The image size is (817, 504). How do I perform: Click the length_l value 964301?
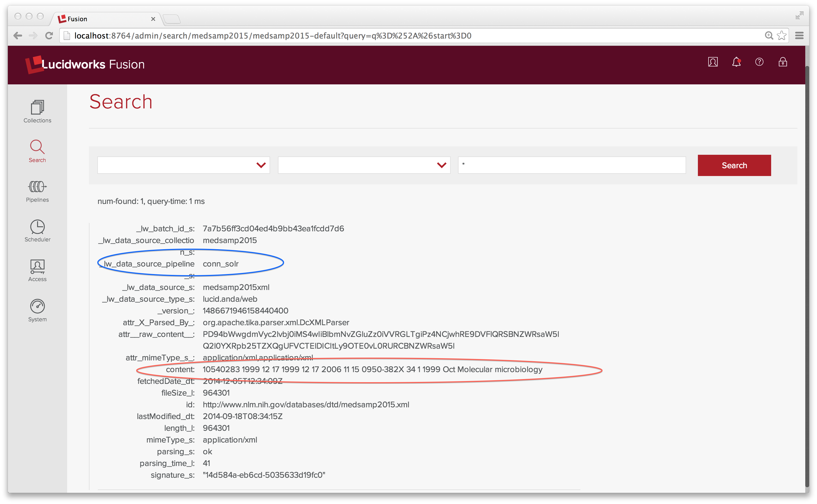coord(216,428)
